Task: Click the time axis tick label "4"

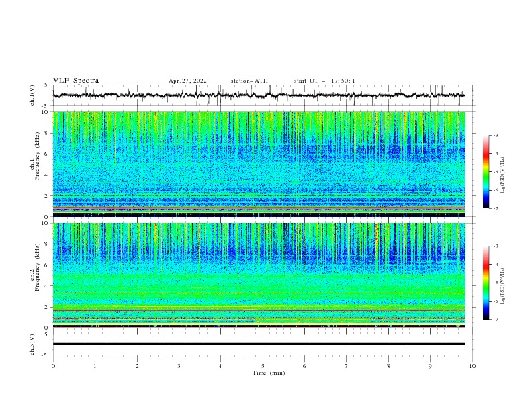Action: click(220, 366)
